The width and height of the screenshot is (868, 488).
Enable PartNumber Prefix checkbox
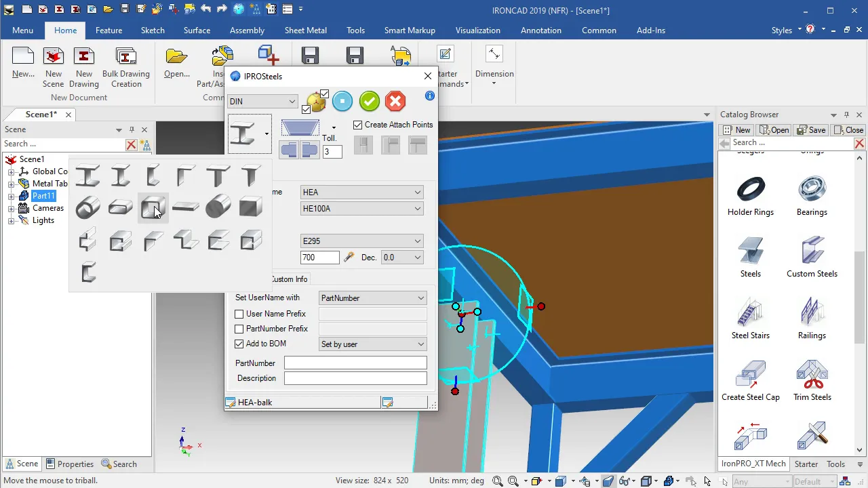[239, 329]
